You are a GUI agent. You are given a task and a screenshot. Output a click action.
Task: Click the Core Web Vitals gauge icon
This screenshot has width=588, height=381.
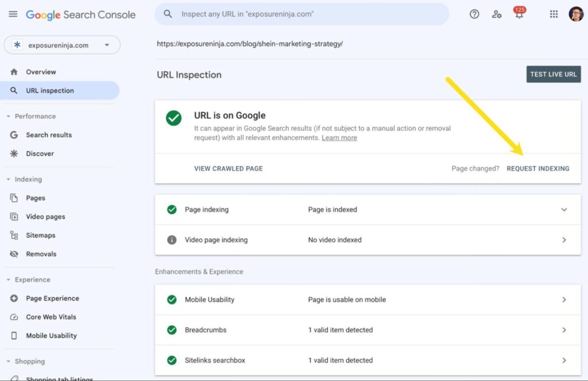point(14,317)
